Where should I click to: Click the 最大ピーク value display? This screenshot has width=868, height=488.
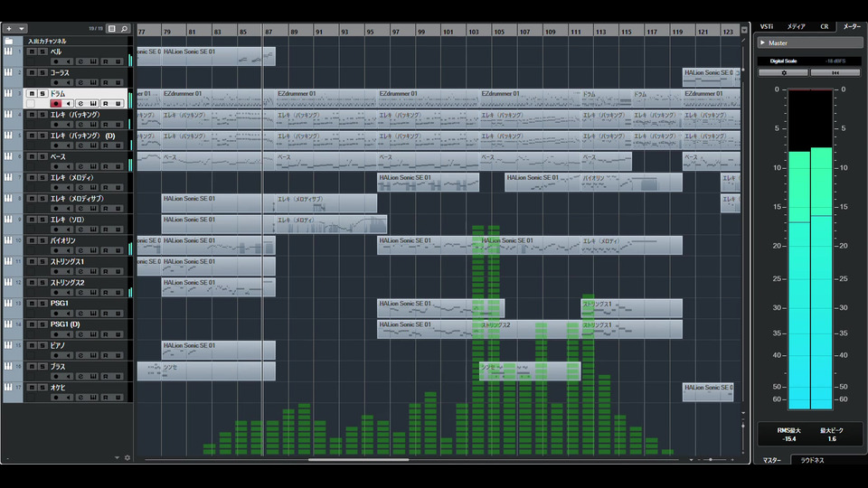tap(832, 439)
